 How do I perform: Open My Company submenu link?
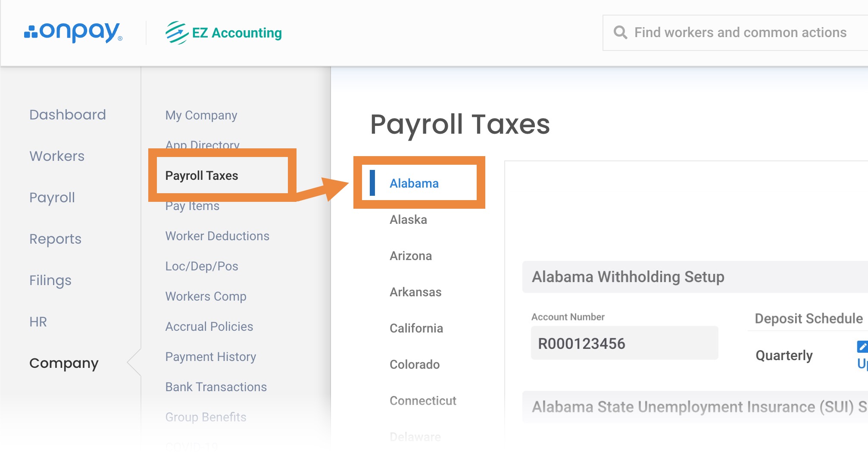coord(201,115)
